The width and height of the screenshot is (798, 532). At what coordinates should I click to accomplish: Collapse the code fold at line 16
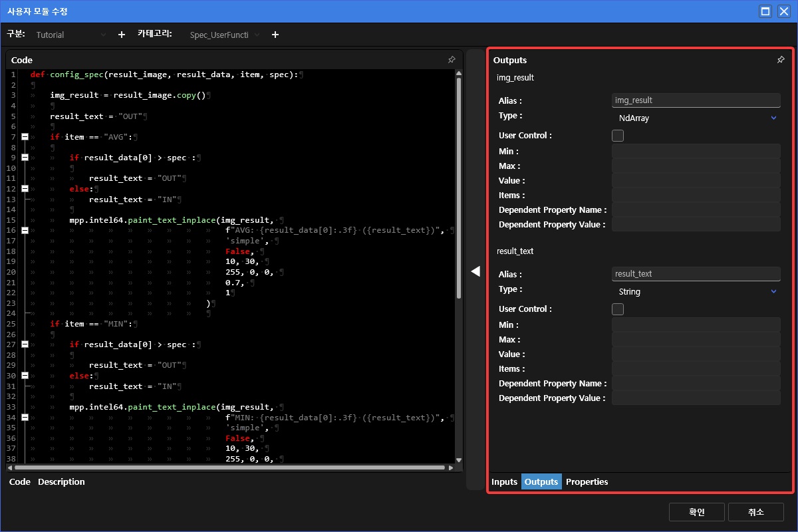[x=25, y=230]
